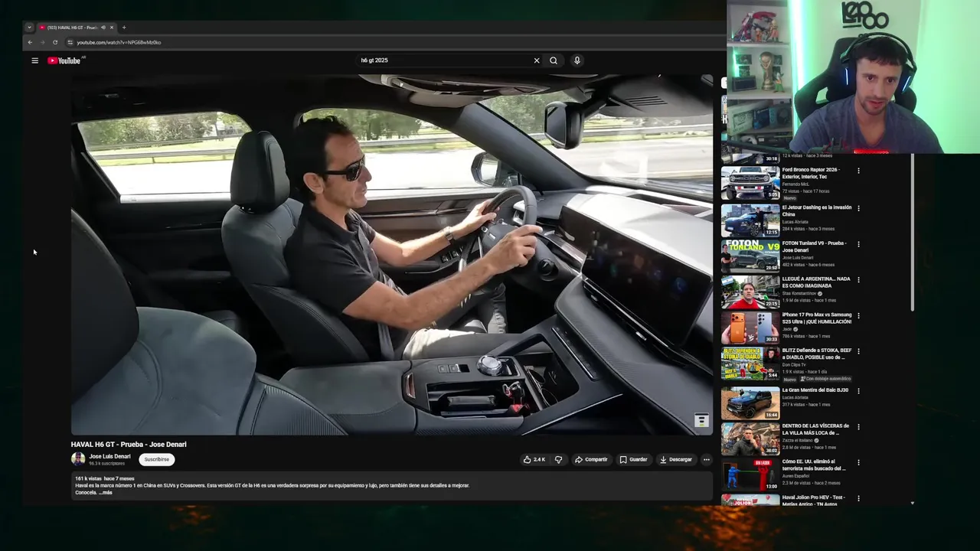Open options menu for FOTON Tunland V9 video
Viewport: 980px width, 551px height.
point(858,244)
